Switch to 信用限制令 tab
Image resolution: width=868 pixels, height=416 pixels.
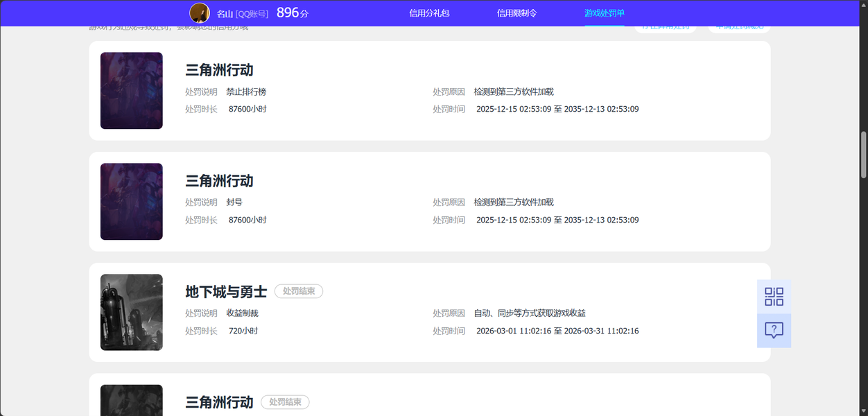point(517,13)
